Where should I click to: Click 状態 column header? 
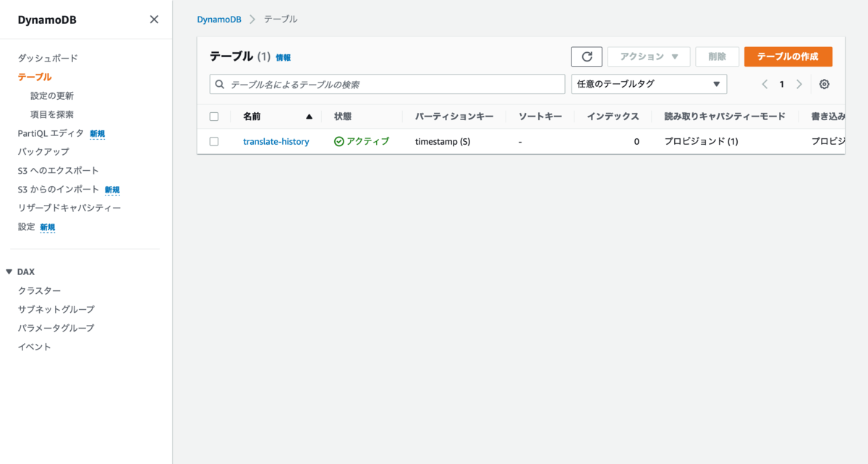point(343,117)
